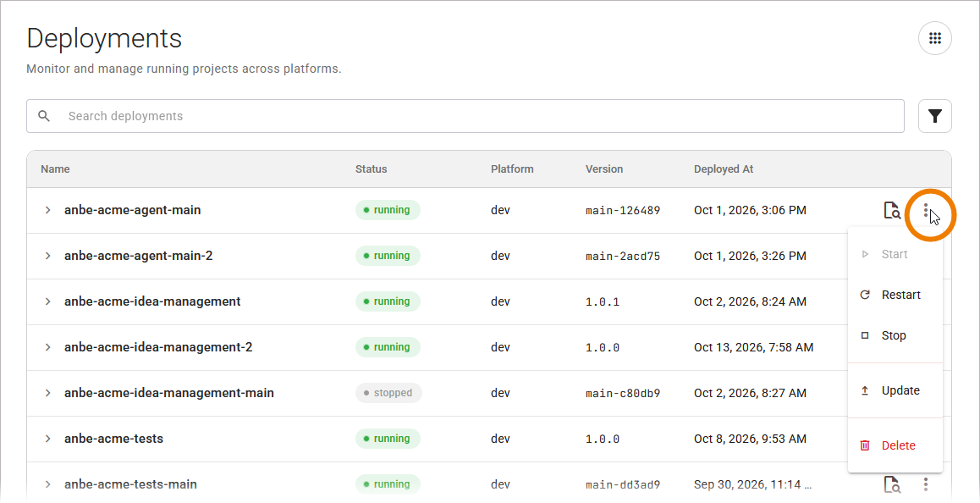Choose Restart from the context menu

(x=895, y=295)
